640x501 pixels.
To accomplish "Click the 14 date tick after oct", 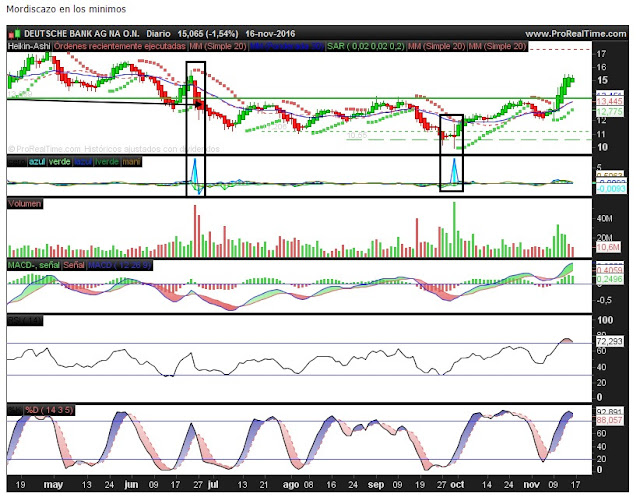I will 486,485.
